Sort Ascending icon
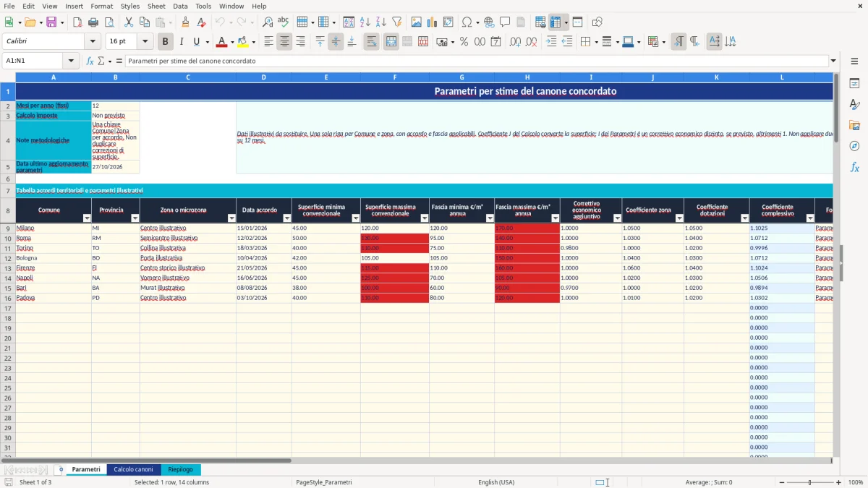Viewport: 868px width, 488px height. coord(365,22)
